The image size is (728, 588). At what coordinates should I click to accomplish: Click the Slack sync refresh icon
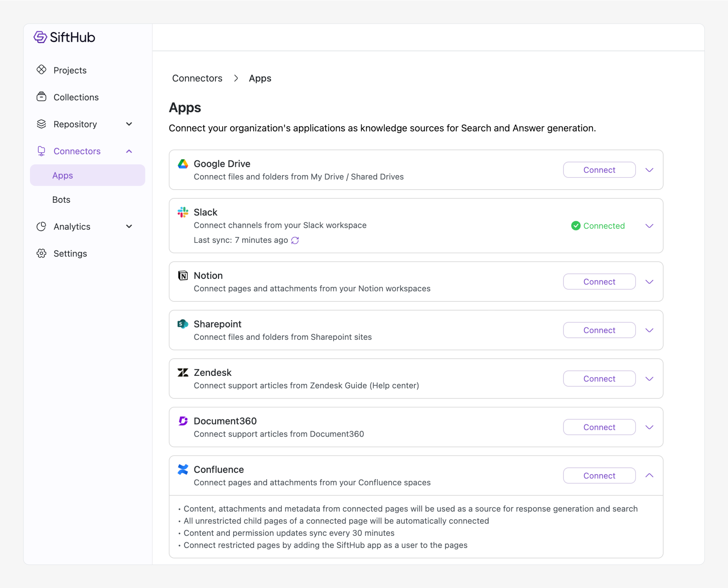coord(295,240)
